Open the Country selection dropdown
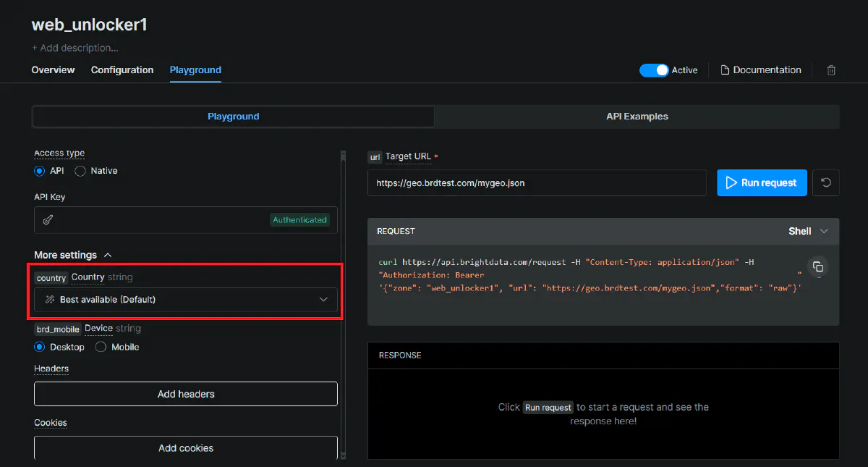Viewport: 868px width, 467px height. pos(185,299)
